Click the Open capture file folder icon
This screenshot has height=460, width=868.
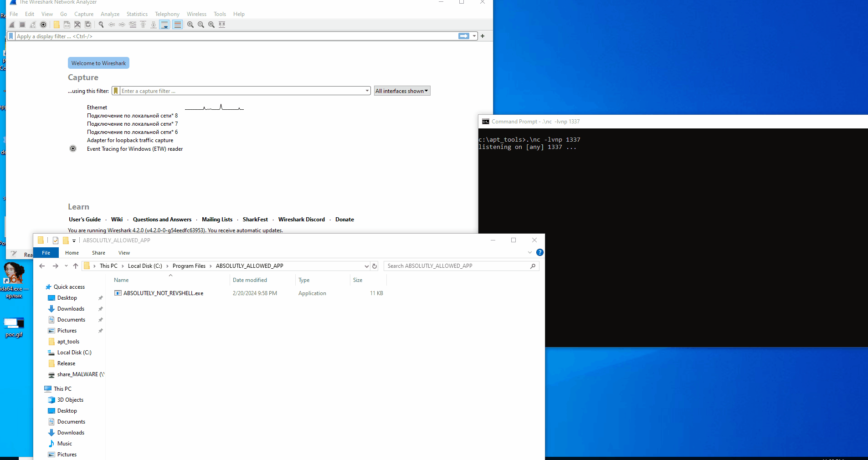56,25
